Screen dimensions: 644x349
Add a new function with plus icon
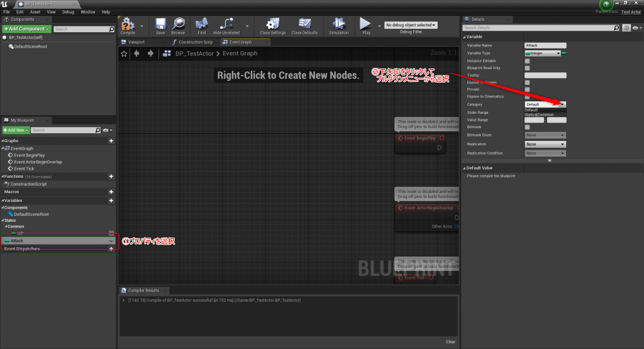pyautogui.click(x=111, y=177)
